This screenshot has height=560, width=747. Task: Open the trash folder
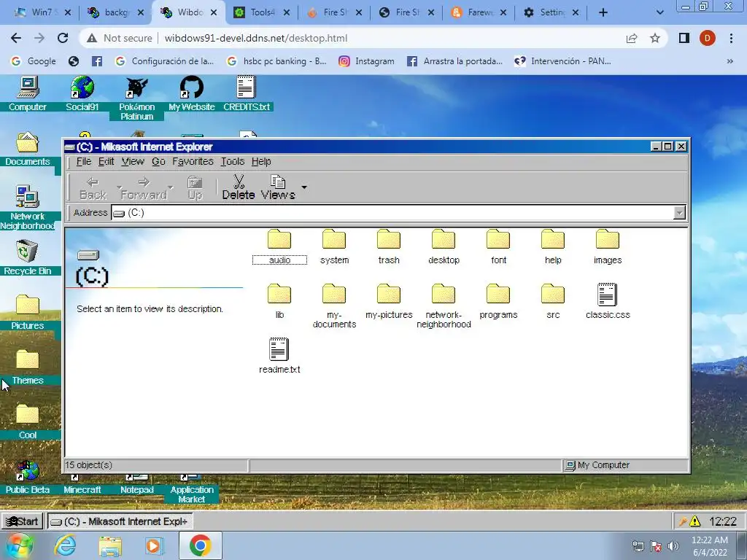(x=389, y=247)
